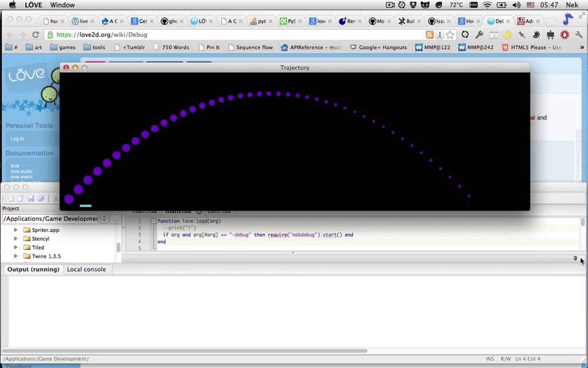The image size is (588, 368).
Task: Open the Apple menu
Action: pyautogui.click(x=12, y=5)
